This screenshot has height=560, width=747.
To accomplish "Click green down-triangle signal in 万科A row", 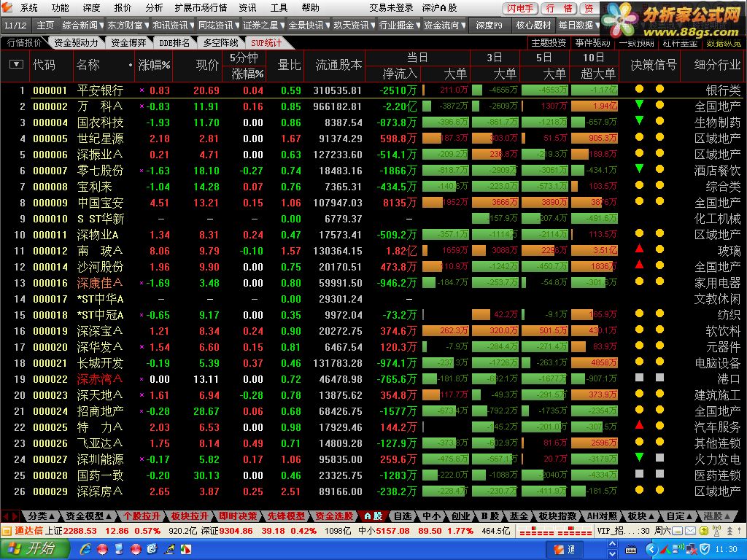I will pos(639,104).
